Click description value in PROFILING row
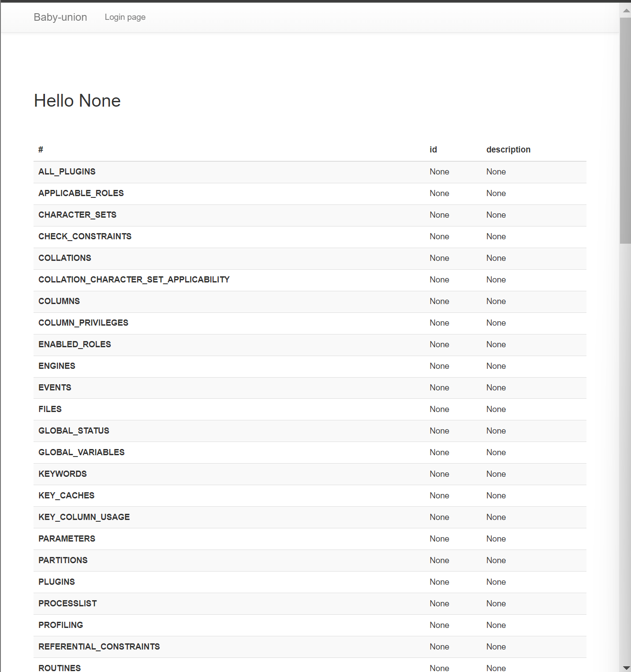 click(496, 625)
